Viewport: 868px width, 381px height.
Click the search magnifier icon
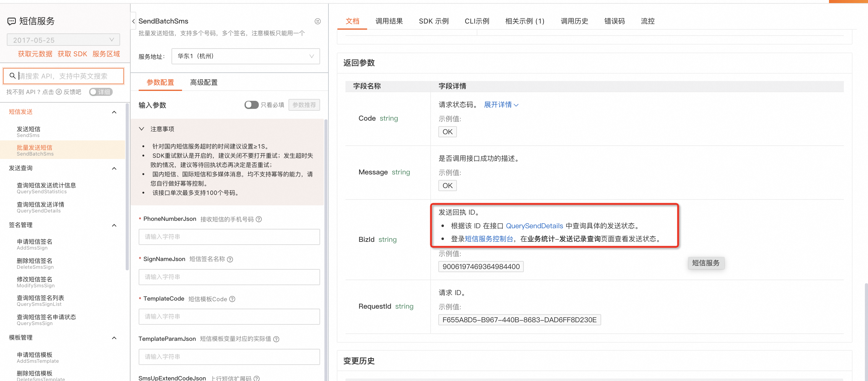click(x=12, y=76)
